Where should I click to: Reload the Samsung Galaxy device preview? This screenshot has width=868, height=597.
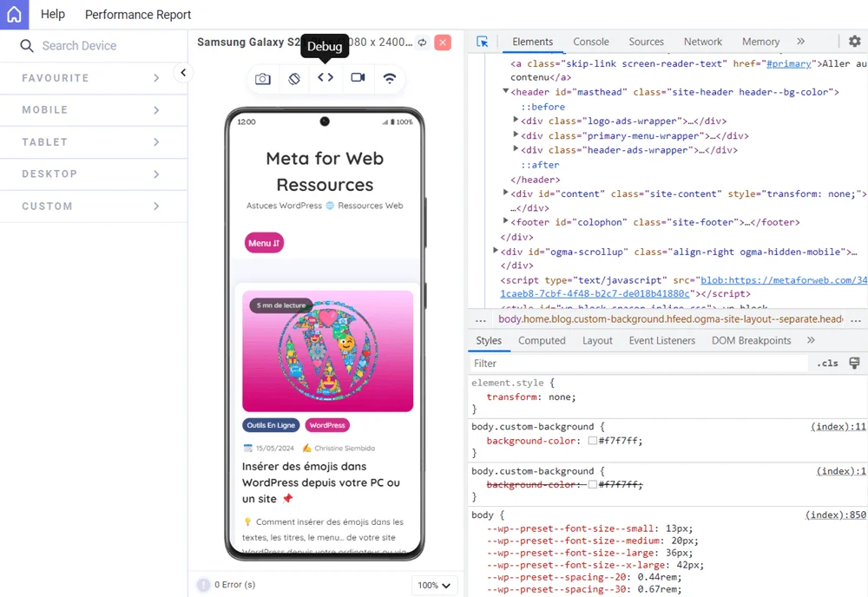pyautogui.click(x=423, y=42)
